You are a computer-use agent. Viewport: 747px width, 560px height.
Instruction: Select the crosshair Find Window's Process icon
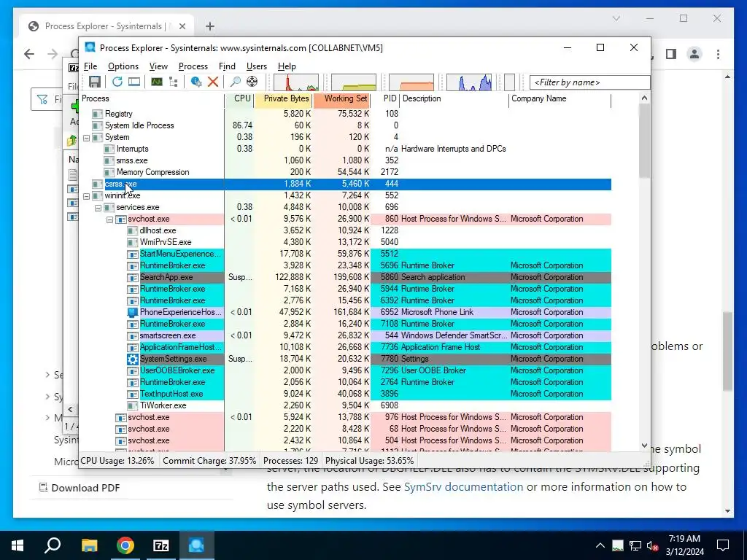pyautogui.click(x=252, y=82)
